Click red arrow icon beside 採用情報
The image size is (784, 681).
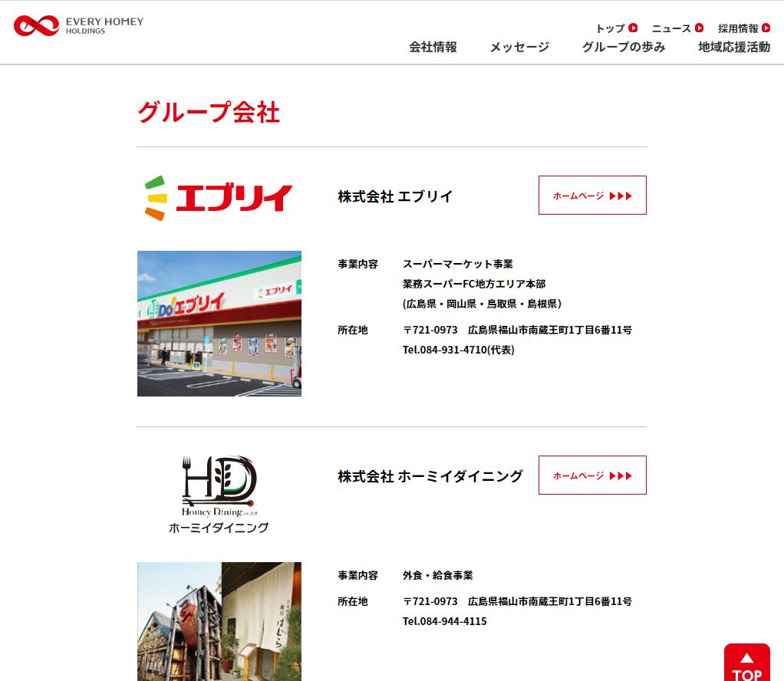click(x=766, y=28)
